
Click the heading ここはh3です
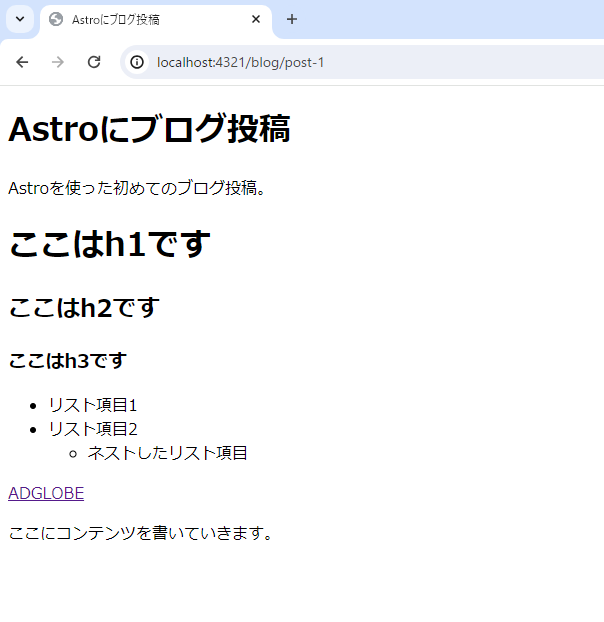pyautogui.click(x=67, y=361)
